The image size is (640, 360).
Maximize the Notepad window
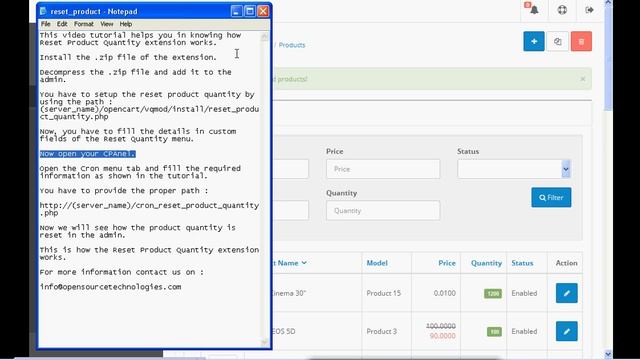coord(250,11)
